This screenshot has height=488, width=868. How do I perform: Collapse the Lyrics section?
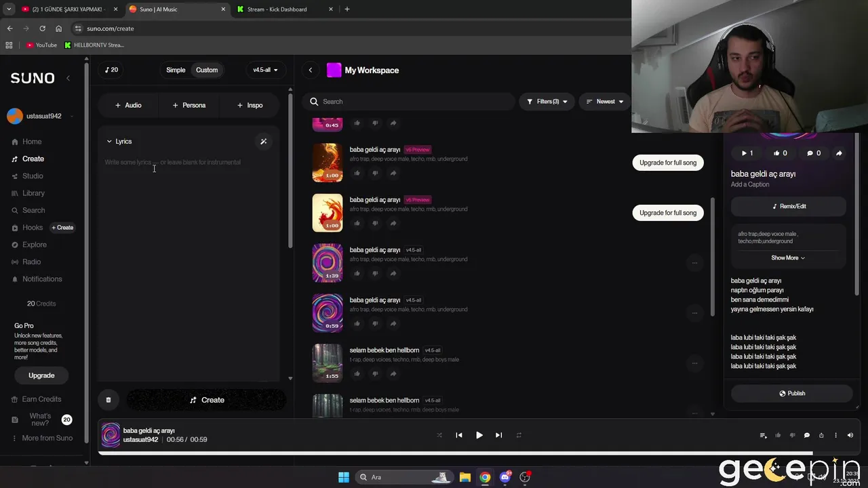click(119, 142)
